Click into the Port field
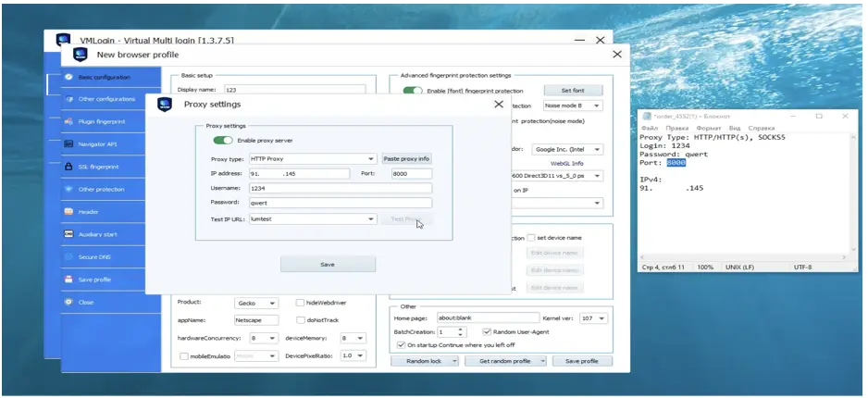 (x=411, y=174)
